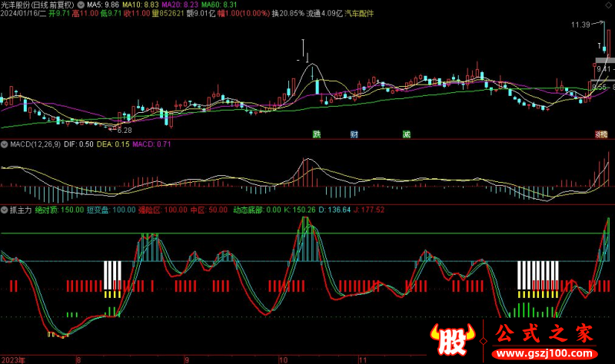Click the green 跌 event marker
615x364 pixels.
(316, 134)
